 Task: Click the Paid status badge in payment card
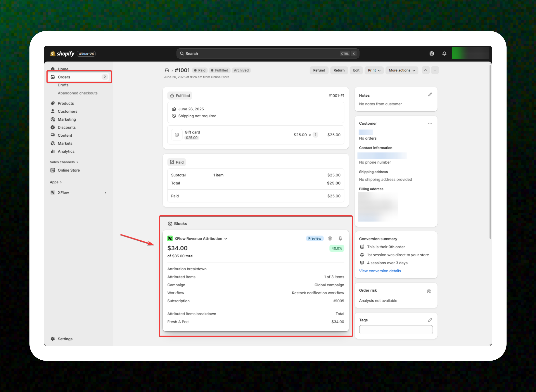tap(177, 162)
